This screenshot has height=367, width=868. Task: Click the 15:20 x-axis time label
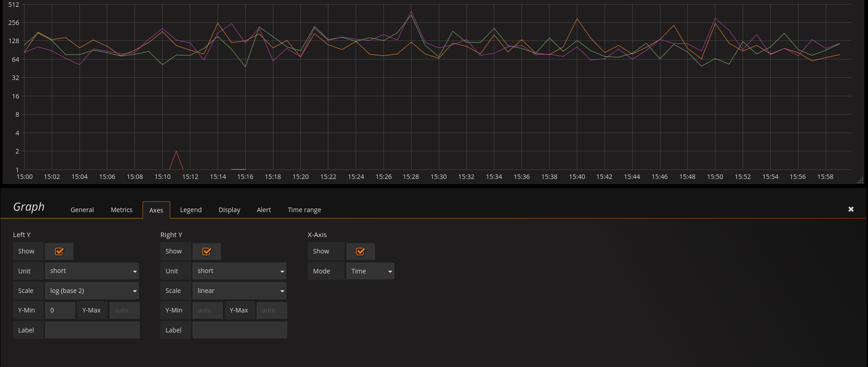[x=301, y=177]
